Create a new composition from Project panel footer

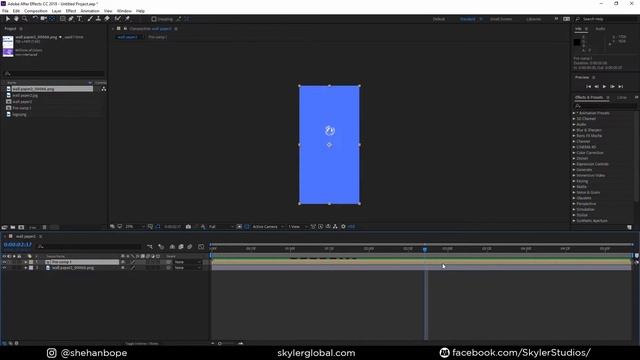[21, 227]
